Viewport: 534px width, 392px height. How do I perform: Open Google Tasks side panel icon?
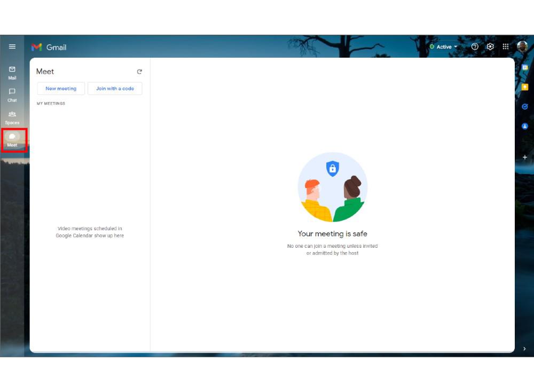525,107
